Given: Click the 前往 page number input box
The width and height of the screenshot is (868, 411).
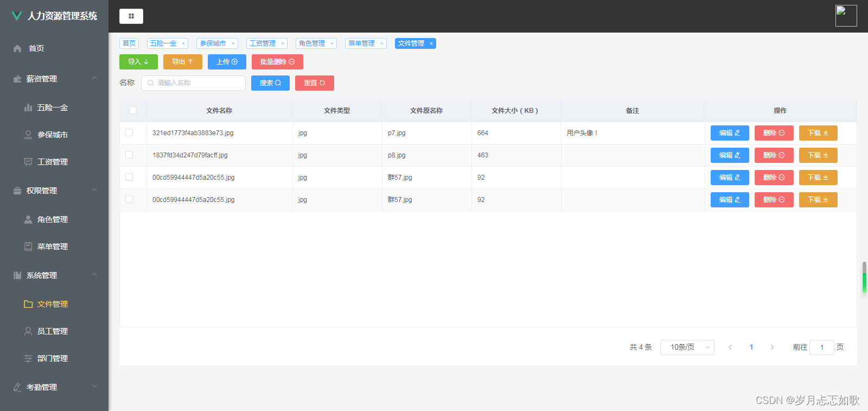Looking at the screenshot, I should [x=822, y=347].
